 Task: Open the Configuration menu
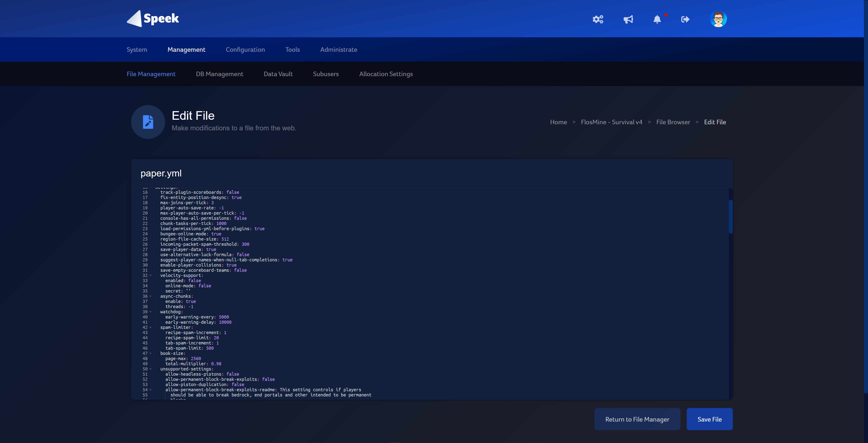point(245,49)
